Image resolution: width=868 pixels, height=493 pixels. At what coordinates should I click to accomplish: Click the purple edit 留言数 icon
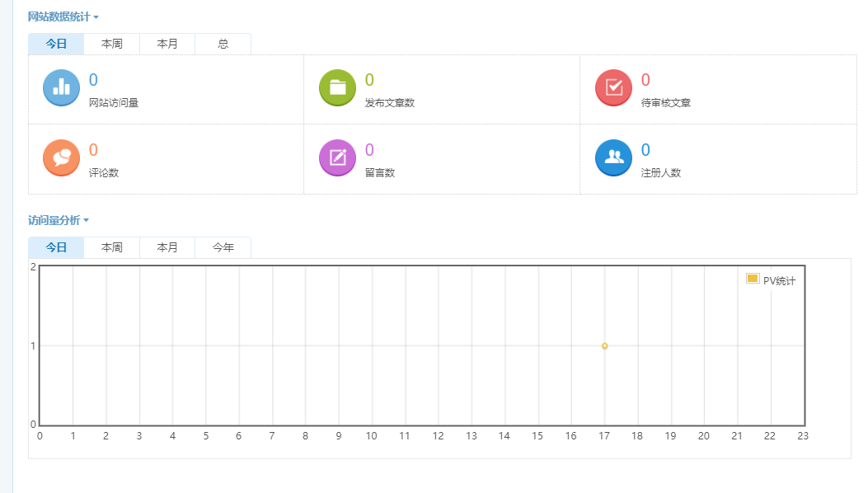click(337, 157)
